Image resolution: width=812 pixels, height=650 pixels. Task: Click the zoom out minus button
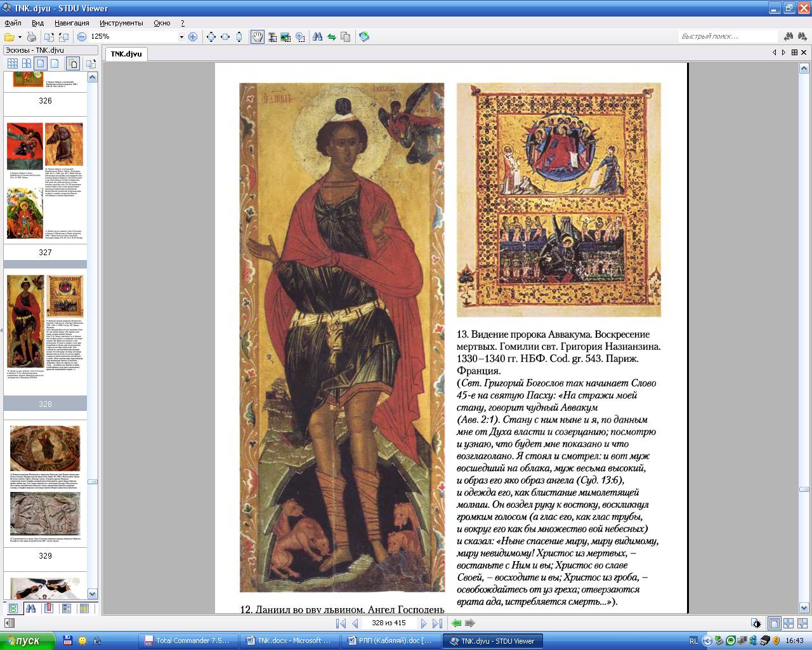82,37
